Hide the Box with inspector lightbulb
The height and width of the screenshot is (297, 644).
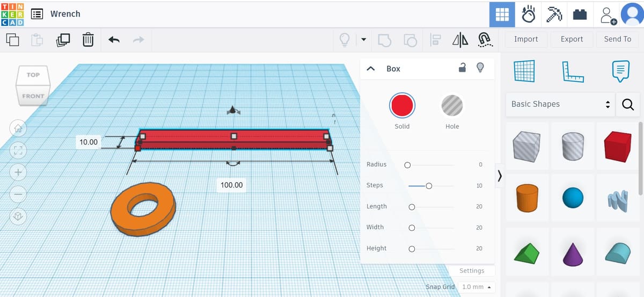pos(480,68)
